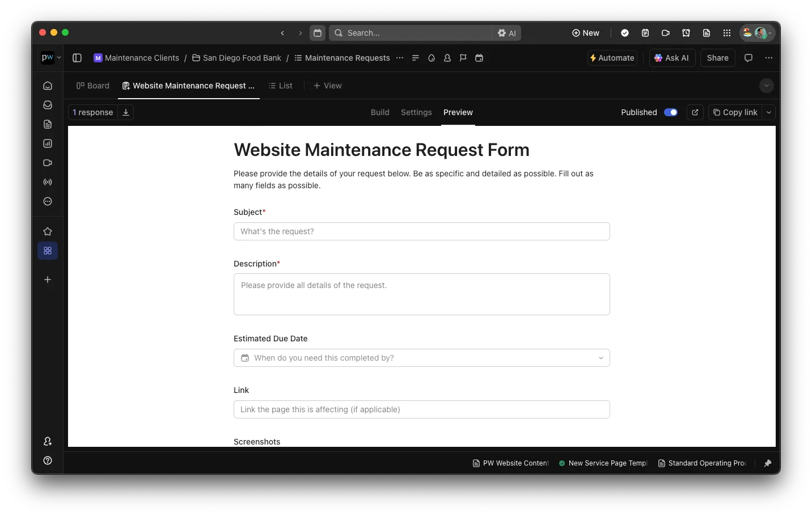This screenshot has width=812, height=516.
Task: Click the record clip icon in top bar
Action: point(666,33)
